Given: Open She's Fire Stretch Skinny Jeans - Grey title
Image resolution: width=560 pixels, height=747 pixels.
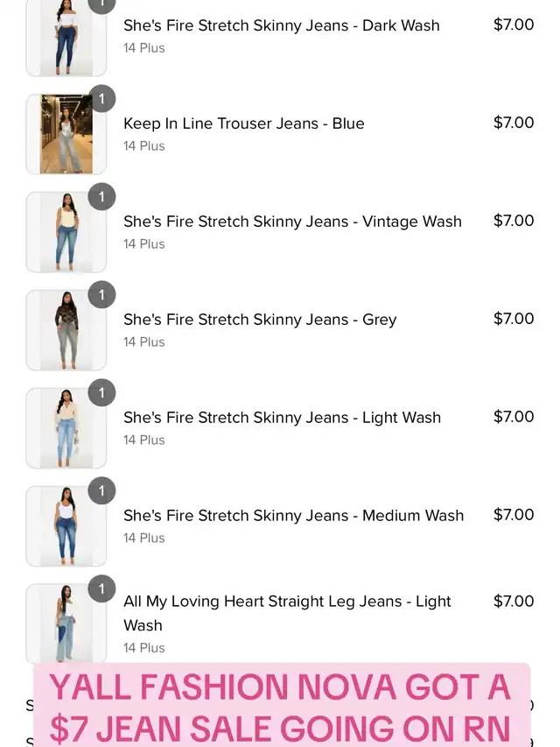Looking at the screenshot, I should tap(260, 320).
